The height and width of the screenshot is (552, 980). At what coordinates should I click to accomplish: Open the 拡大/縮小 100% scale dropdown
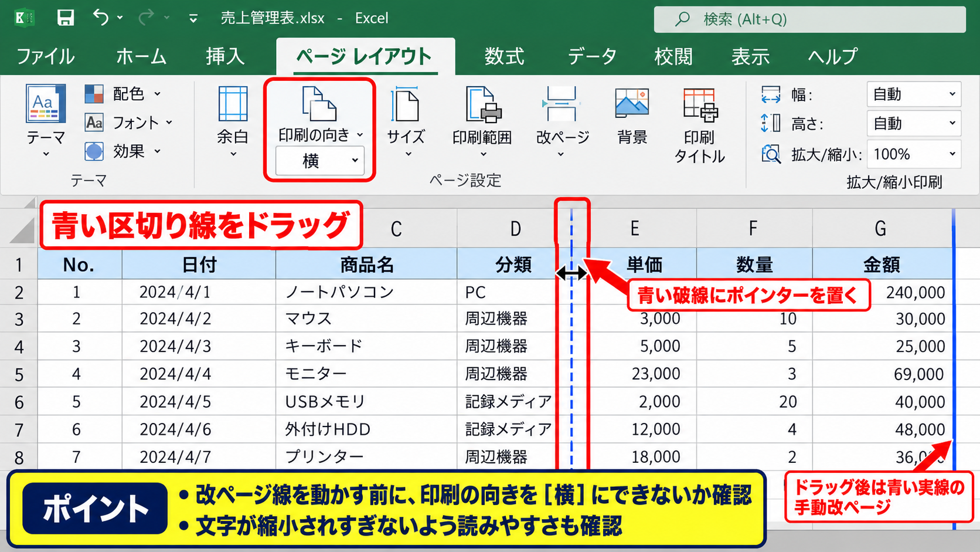[914, 154]
